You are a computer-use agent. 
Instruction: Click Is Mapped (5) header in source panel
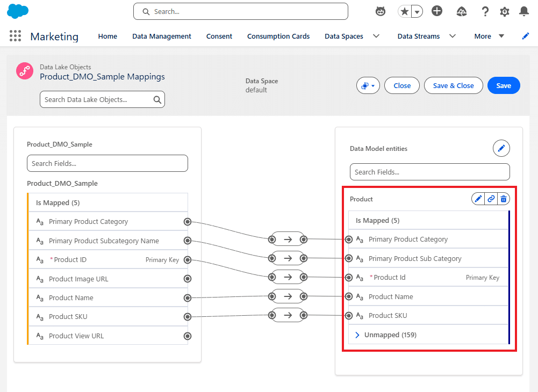(x=108, y=202)
